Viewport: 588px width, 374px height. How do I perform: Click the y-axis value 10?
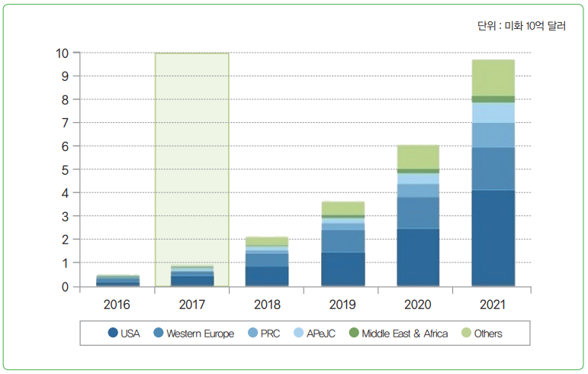pos(63,53)
